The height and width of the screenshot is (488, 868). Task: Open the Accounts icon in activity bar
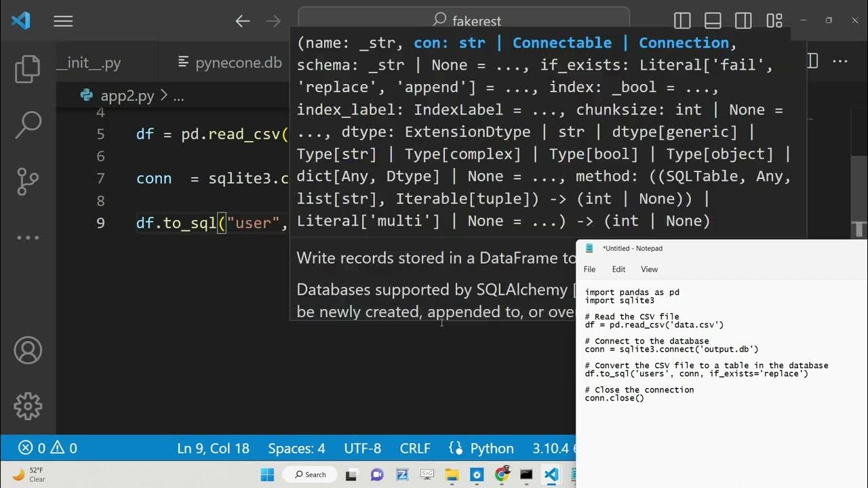28,350
